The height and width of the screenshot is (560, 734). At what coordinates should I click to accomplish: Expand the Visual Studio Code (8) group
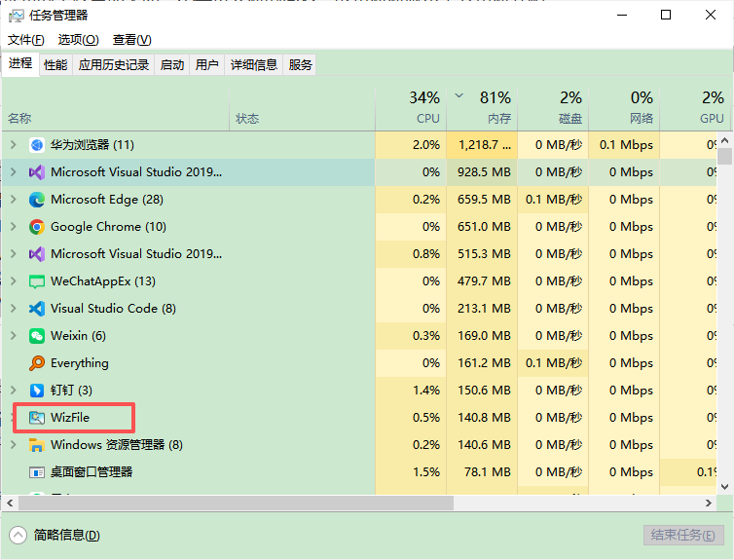14,309
